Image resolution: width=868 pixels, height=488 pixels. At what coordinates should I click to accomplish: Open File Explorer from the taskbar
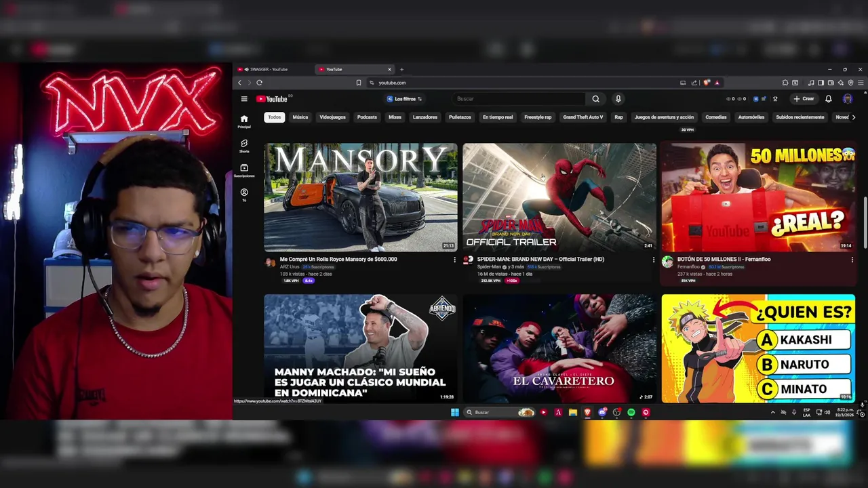coord(573,412)
